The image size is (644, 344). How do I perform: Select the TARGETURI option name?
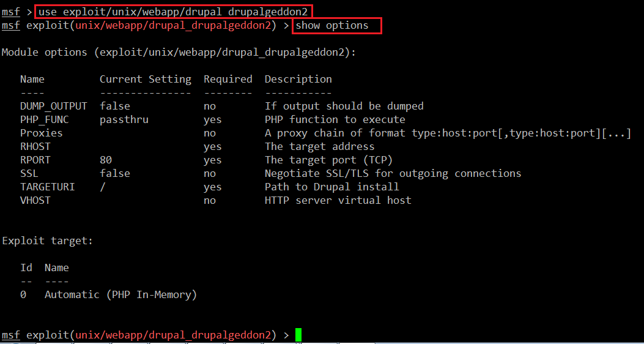(x=47, y=187)
